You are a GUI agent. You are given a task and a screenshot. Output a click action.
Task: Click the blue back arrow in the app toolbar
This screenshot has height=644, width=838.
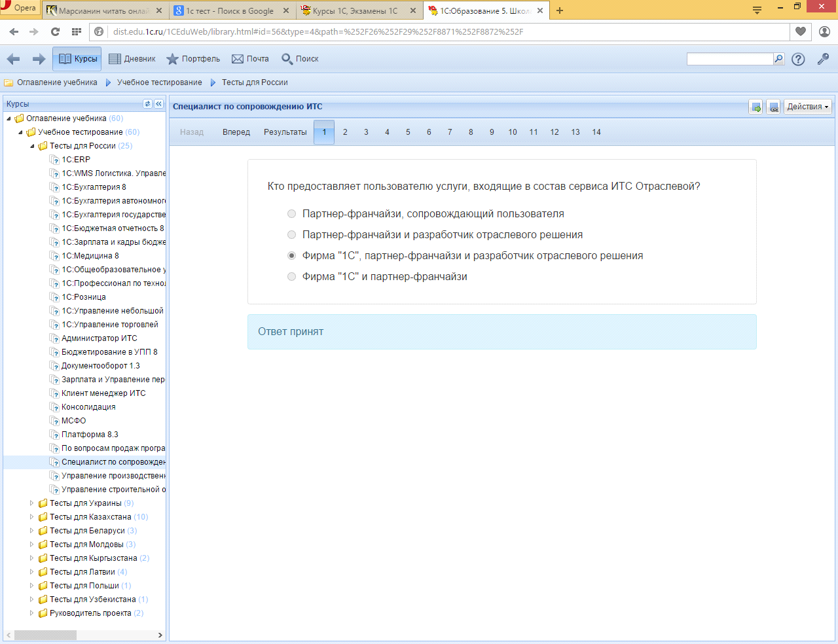(13, 59)
